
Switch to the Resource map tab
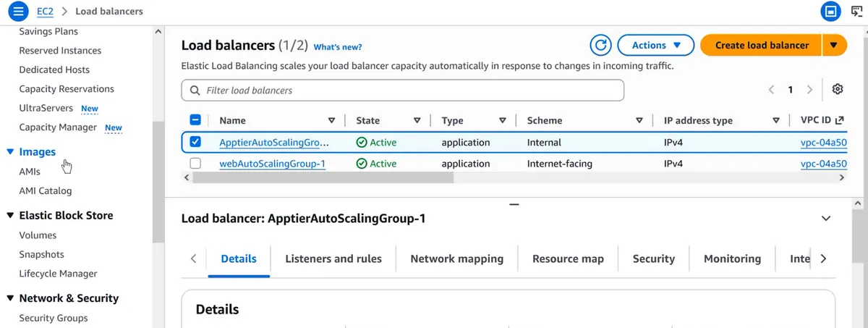(x=568, y=258)
